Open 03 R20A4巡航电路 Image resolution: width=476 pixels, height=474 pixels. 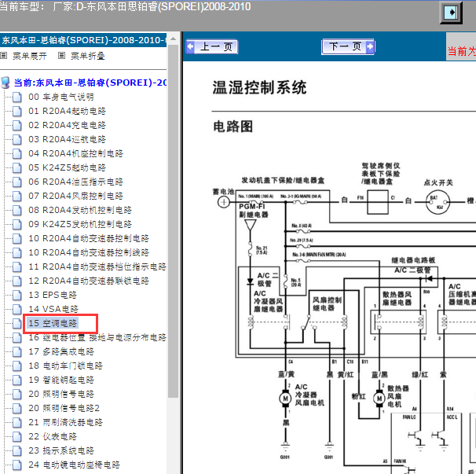click(x=67, y=139)
